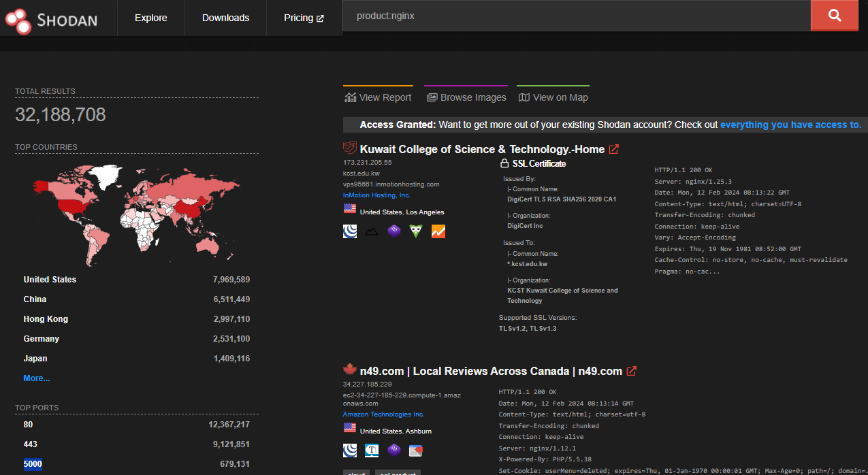Screen dimensions: 868x475
Task: Click the United States count 7,969,589
Action: (x=231, y=280)
